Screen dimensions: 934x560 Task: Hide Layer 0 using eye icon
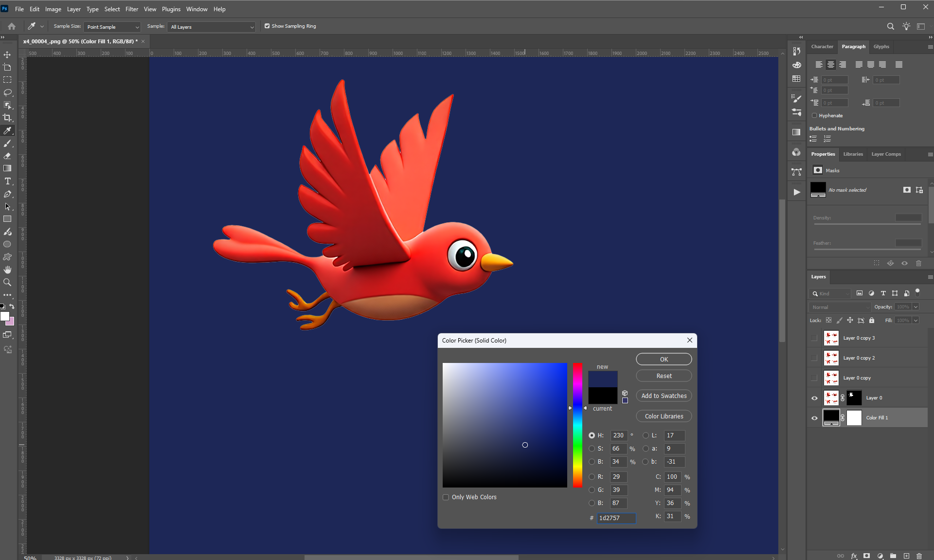pyautogui.click(x=814, y=398)
